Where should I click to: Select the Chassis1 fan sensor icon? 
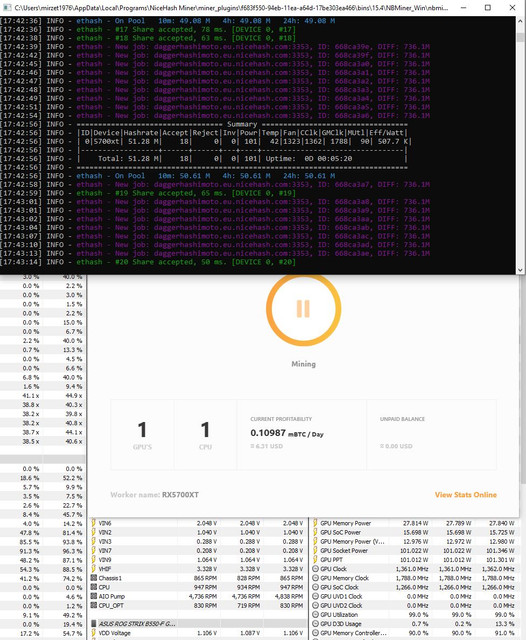click(93, 578)
